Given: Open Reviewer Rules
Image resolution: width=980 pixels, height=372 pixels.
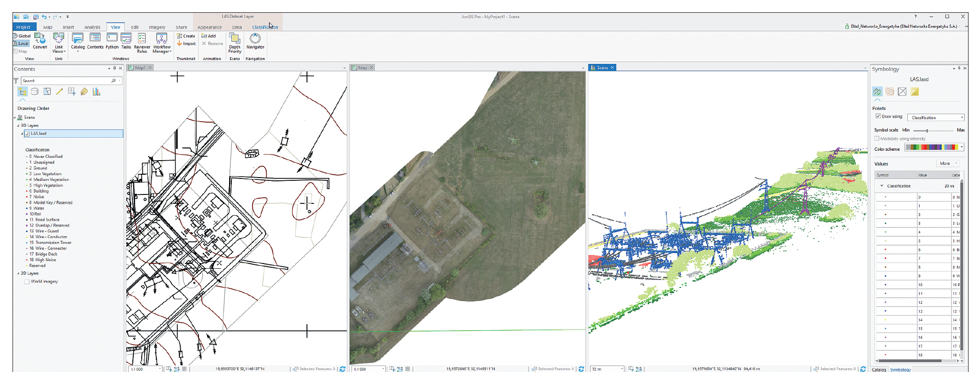Looking at the screenshot, I should [x=142, y=43].
